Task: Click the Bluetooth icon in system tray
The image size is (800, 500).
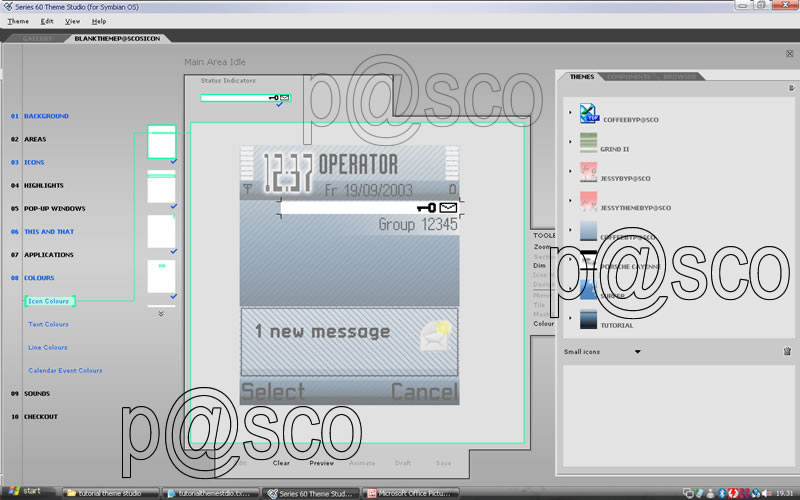Action: pos(721,493)
